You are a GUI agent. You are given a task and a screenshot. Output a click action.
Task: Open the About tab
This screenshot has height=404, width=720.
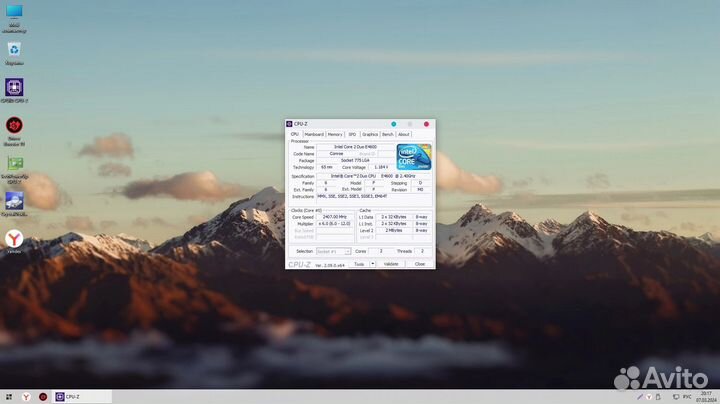[404, 134]
